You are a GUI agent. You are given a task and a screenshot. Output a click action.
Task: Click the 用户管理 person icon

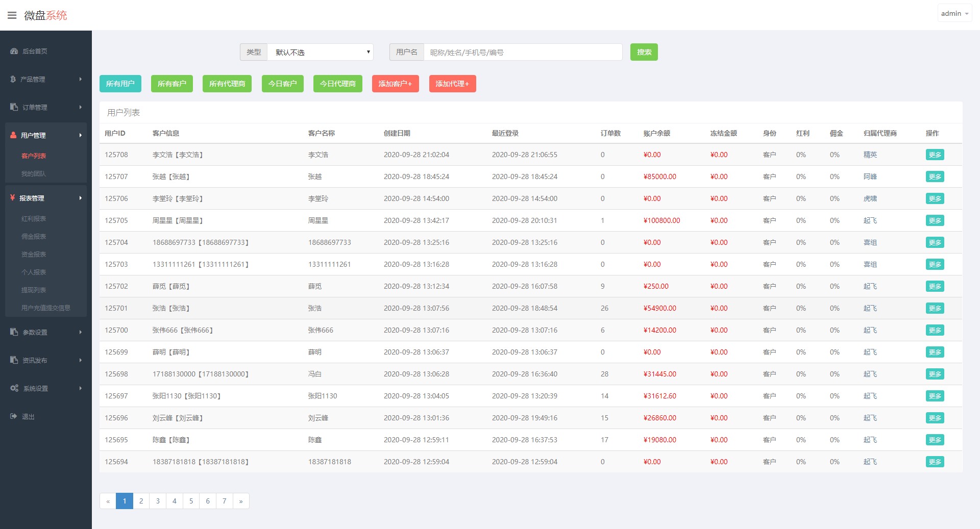13,135
